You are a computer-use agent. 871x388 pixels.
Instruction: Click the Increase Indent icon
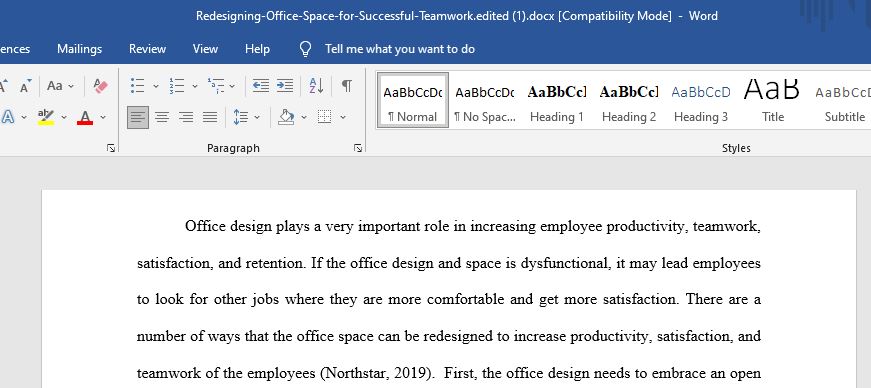pyautogui.click(x=285, y=86)
